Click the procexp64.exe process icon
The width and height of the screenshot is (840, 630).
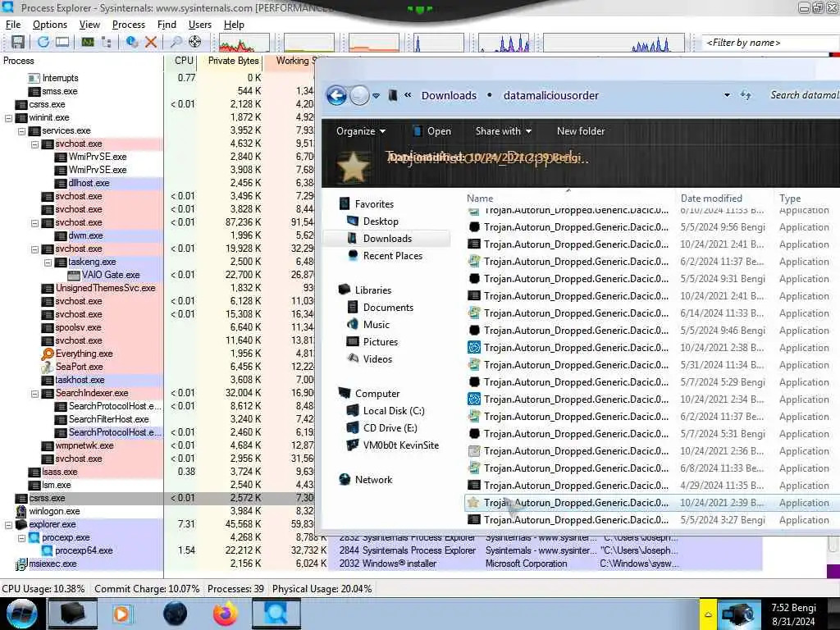48,550
